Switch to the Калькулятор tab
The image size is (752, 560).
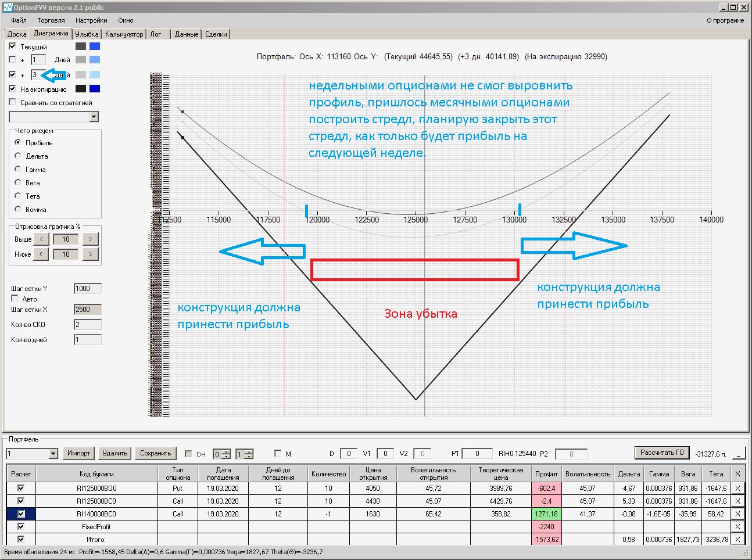pos(124,34)
